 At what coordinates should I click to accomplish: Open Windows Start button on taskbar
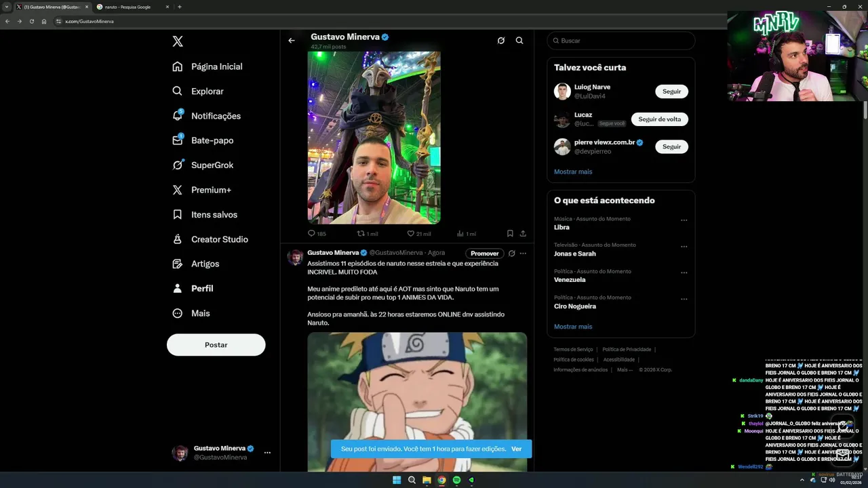397,480
